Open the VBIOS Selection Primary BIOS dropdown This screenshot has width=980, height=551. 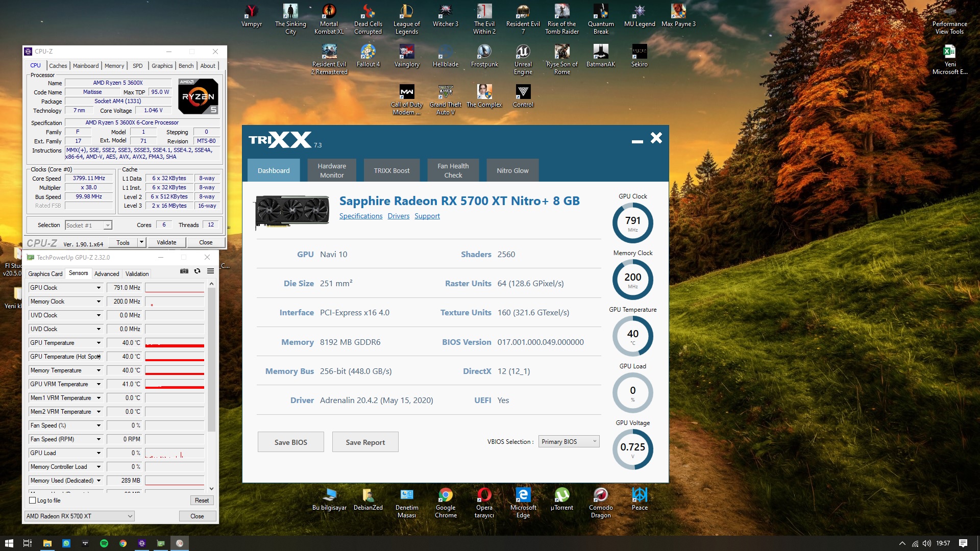coord(569,442)
